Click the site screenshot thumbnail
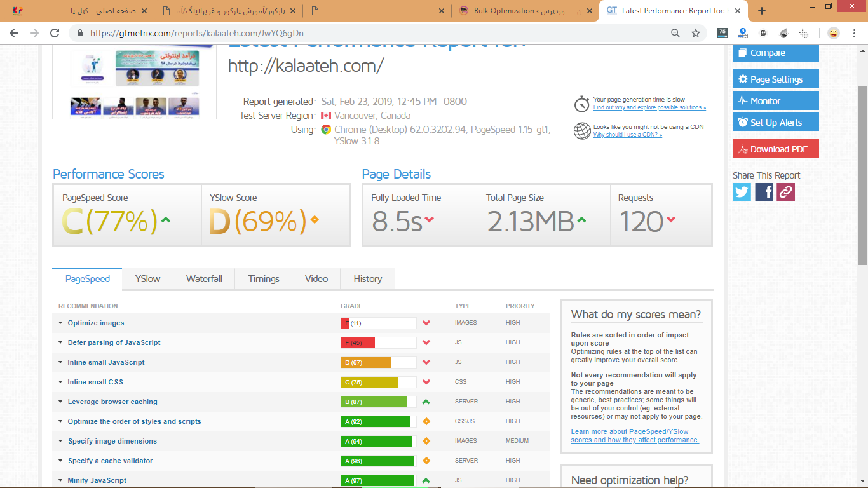The image size is (868, 488). tap(135, 81)
